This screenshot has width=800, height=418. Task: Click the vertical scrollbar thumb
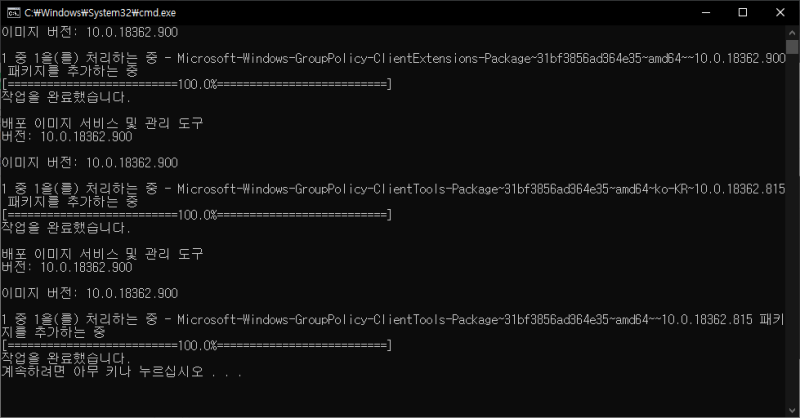coord(792,47)
